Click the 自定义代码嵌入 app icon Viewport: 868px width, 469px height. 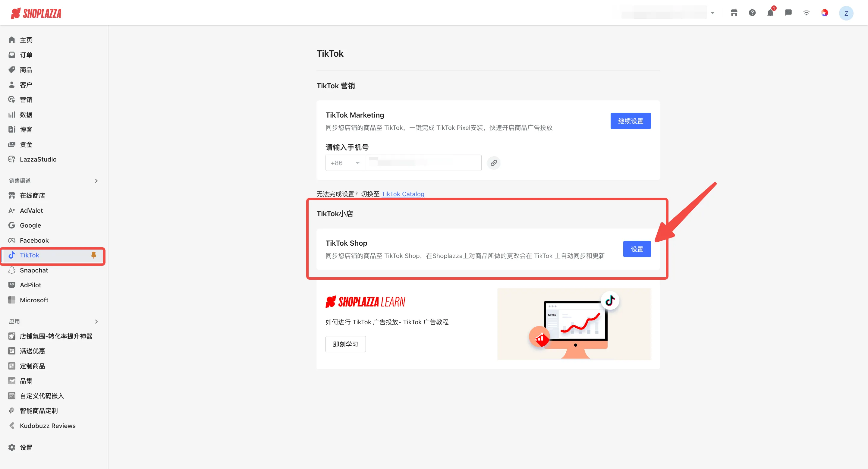tap(12, 396)
